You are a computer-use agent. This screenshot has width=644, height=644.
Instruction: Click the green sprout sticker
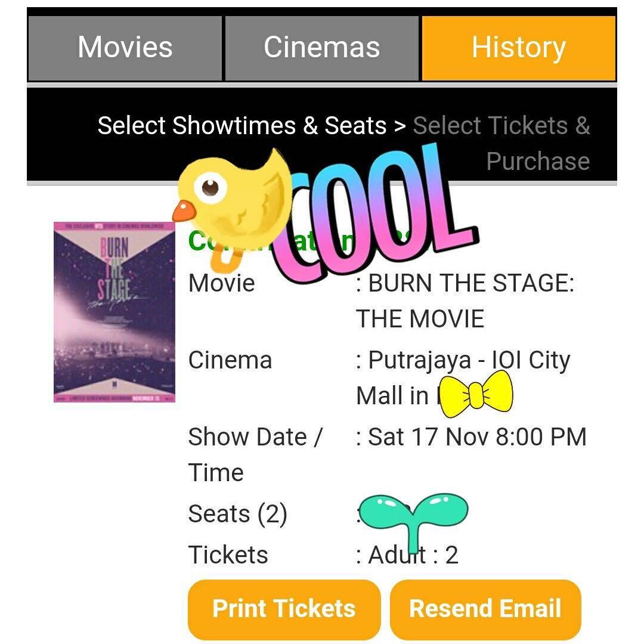(414, 519)
